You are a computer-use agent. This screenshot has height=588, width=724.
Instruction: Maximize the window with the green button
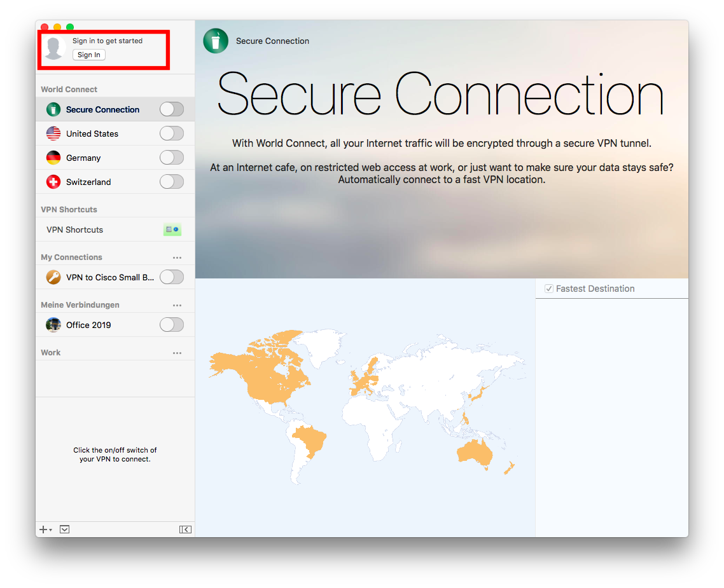click(70, 27)
